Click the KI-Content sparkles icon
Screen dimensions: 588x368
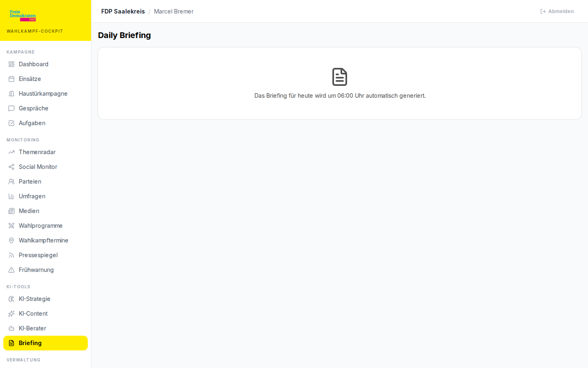pyautogui.click(x=11, y=314)
